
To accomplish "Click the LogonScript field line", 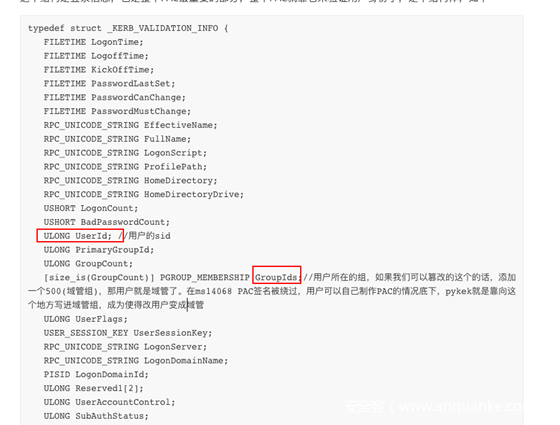I will 125,153.
